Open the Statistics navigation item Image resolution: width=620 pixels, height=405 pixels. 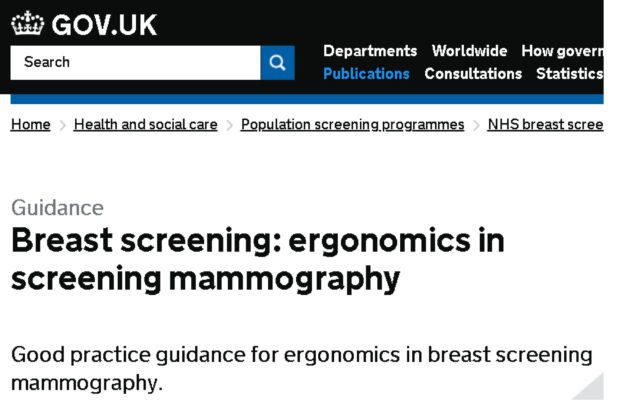[570, 74]
